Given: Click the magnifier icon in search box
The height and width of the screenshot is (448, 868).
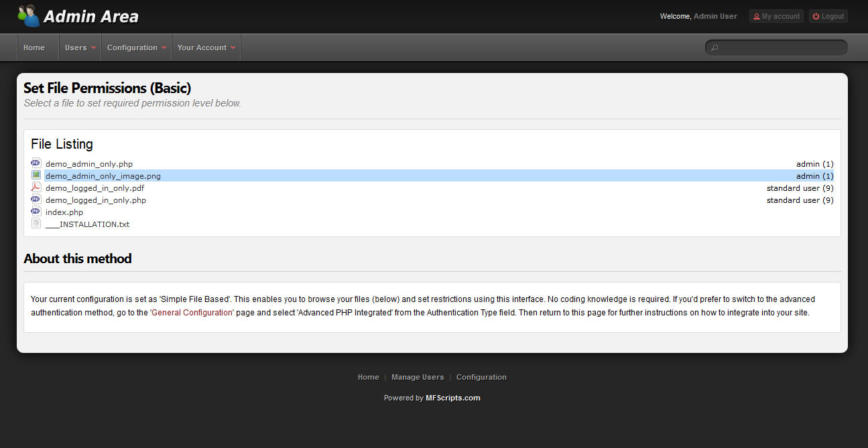Looking at the screenshot, I should [x=715, y=48].
